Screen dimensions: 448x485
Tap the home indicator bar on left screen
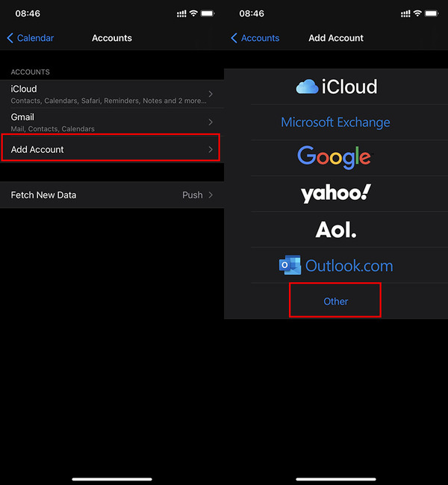click(112, 478)
